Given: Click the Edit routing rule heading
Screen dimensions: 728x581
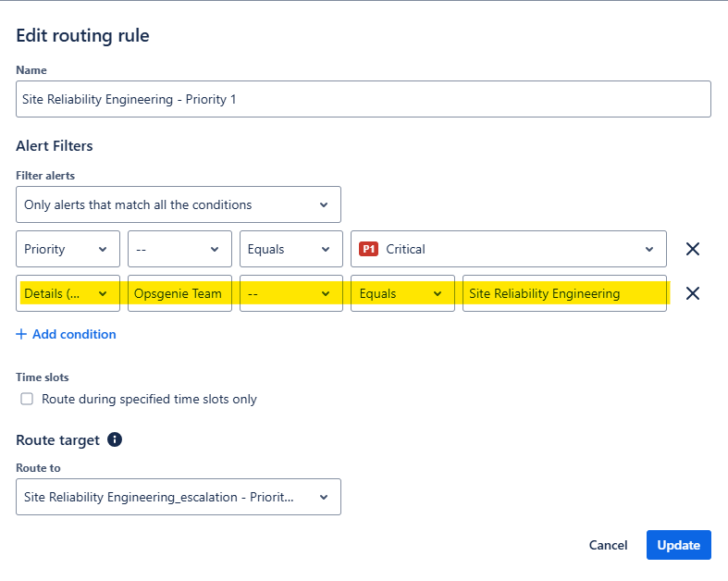Looking at the screenshot, I should [x=82, y=35].
